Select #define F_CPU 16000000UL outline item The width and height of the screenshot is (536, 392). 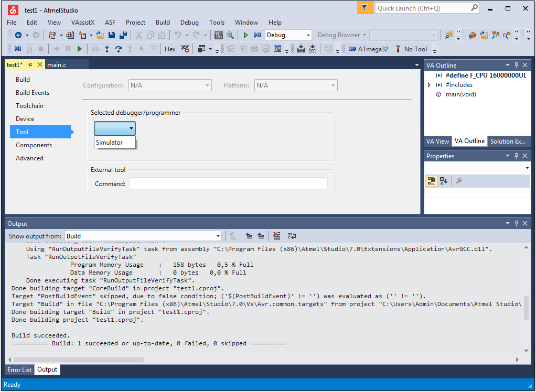tap(486, 75)
